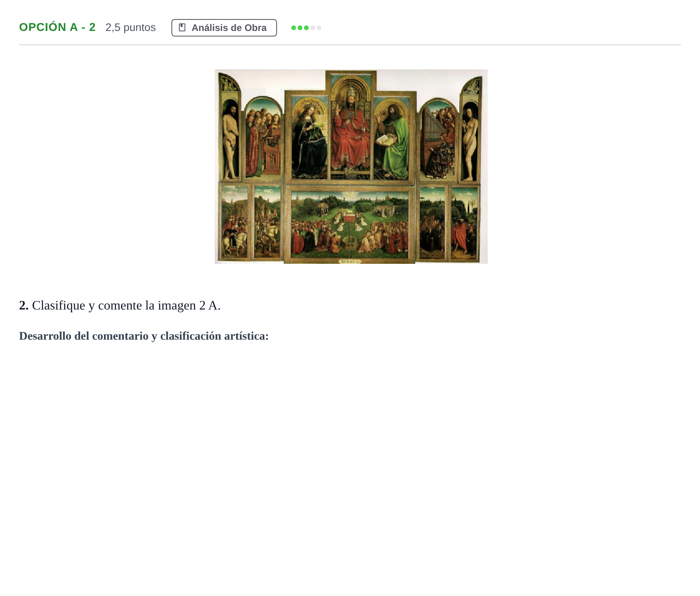
Task: Click the Análisis de Obra button
Action: 224,28
